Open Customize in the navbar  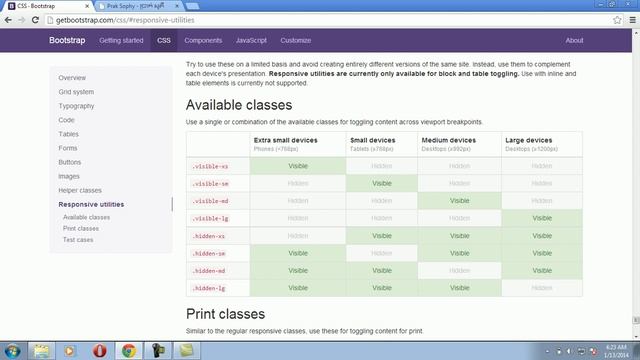click(x=296, y=40)
